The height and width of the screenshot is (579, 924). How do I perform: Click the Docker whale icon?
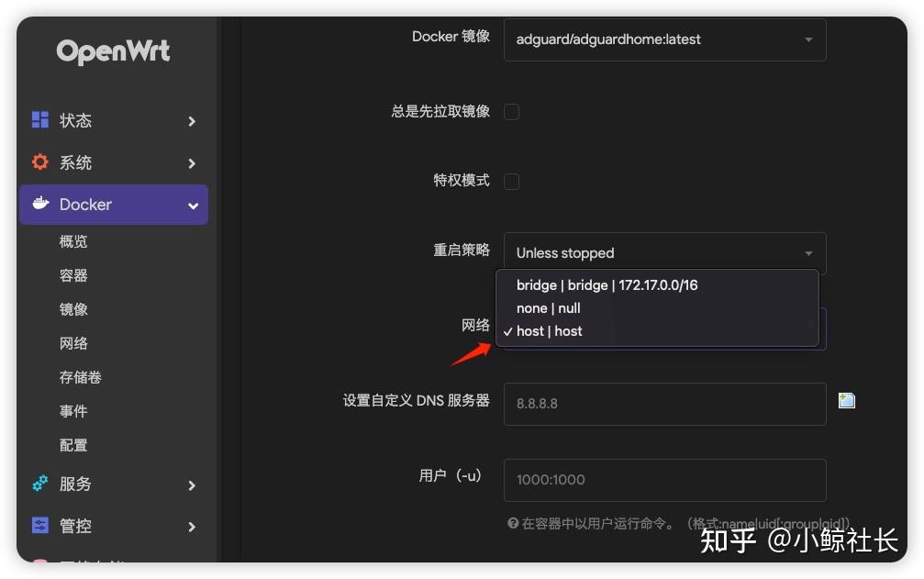[40, 205]
